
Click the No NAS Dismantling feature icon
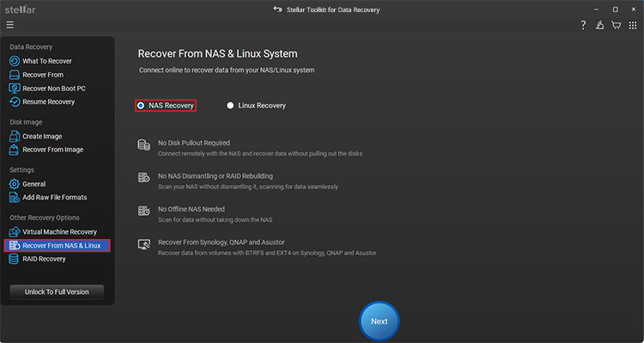[143, 178]
